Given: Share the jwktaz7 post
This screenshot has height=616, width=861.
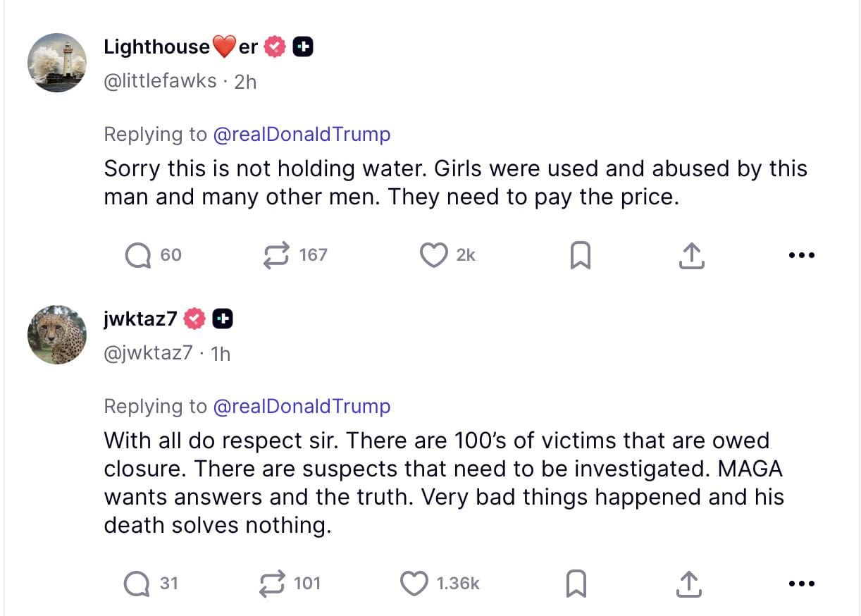Looking at the screenshot, I should (688, 584).
